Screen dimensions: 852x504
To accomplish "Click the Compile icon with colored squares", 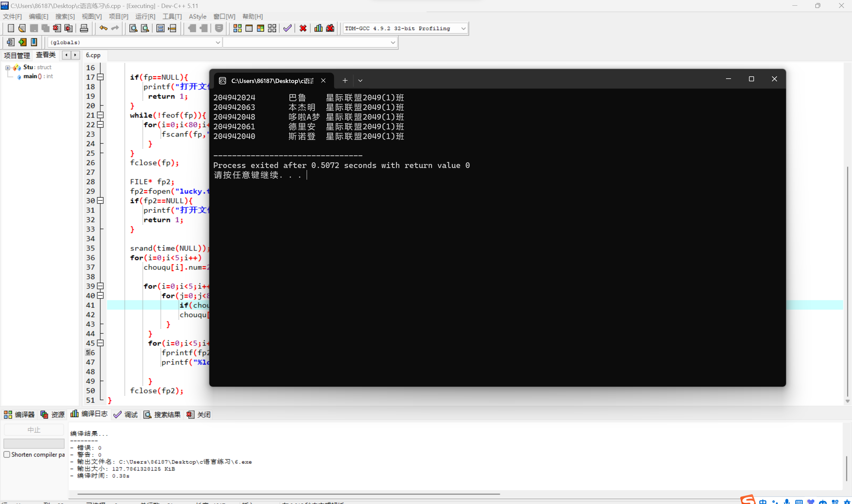I will click(x=237, y=29).
